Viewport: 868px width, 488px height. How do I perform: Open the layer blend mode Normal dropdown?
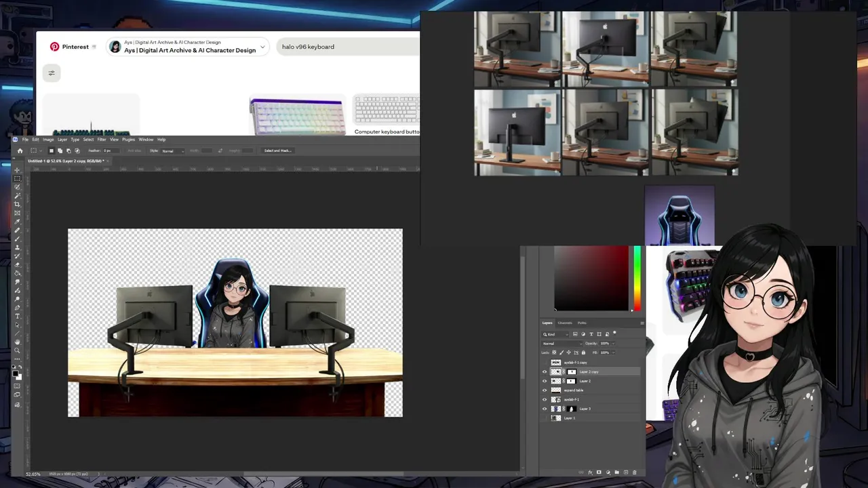tap(562, 344)
